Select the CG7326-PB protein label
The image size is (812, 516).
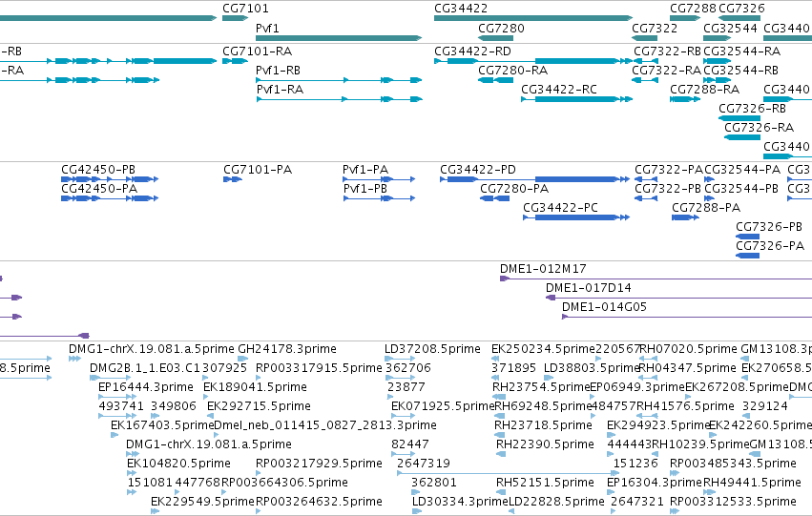pyautogui.click(x=769, y=227)
